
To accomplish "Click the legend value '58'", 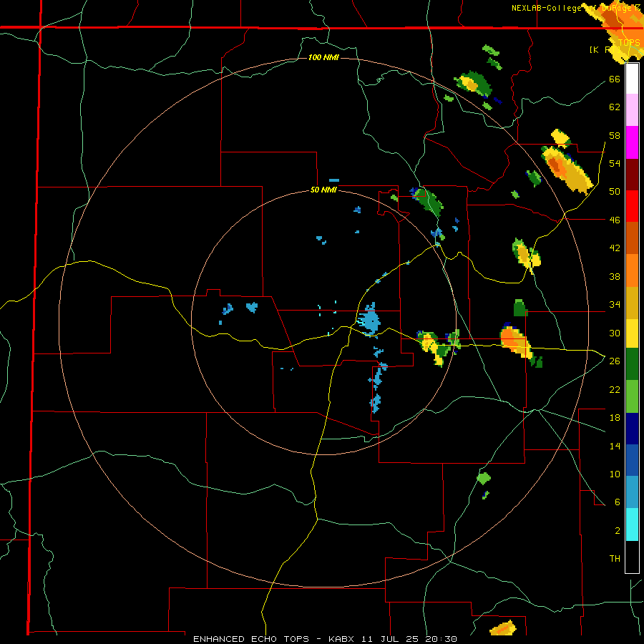I will [615, 135].
